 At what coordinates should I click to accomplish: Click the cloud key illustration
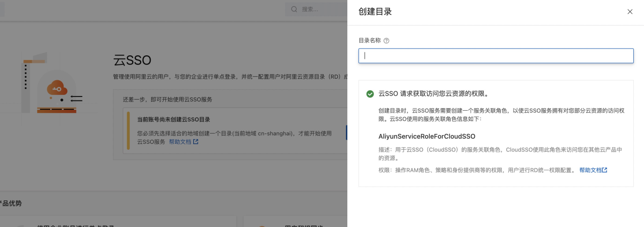[58, 88]
